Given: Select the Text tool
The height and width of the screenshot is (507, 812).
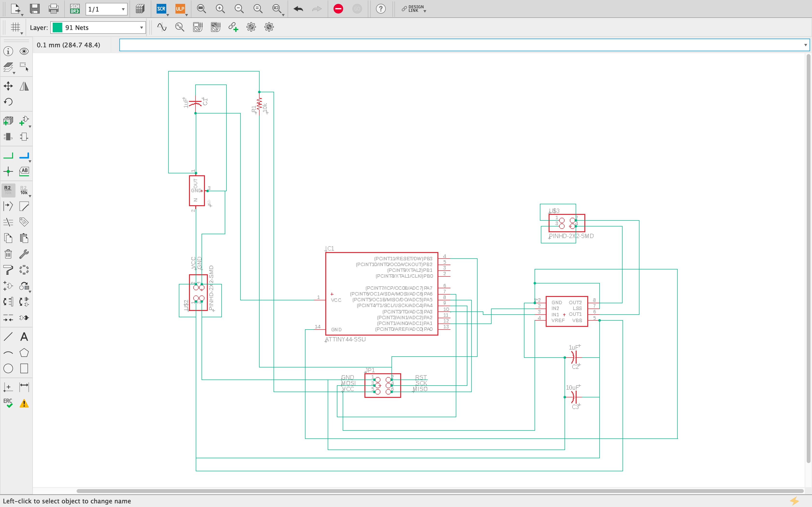Looking at the screenshot, I should click(24, 336).
